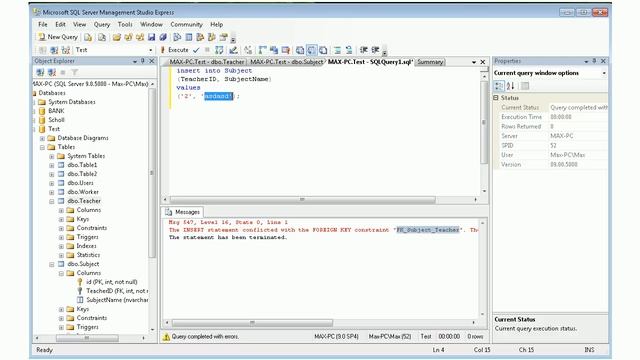Switch to MAX-PC.Test - dbo.Subject tab
640x360 pixels.
pos(287,62)
